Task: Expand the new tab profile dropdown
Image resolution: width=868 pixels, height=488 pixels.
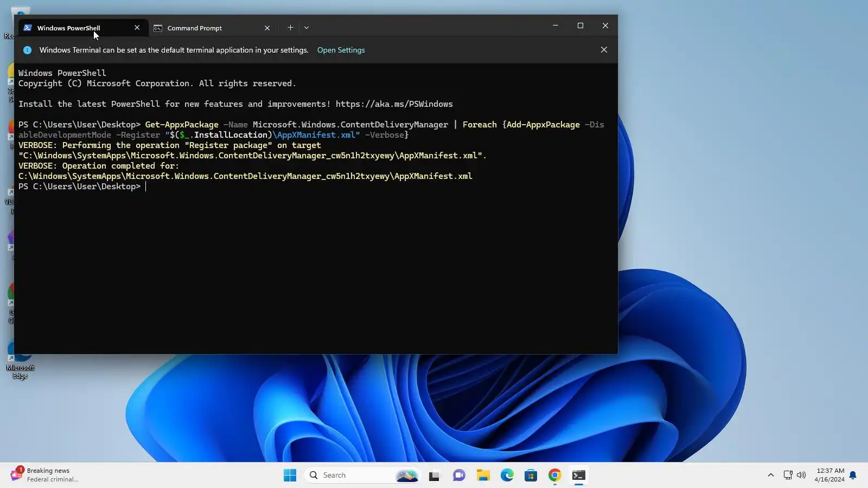Action: pyautogui.click(x=307, y=28)
